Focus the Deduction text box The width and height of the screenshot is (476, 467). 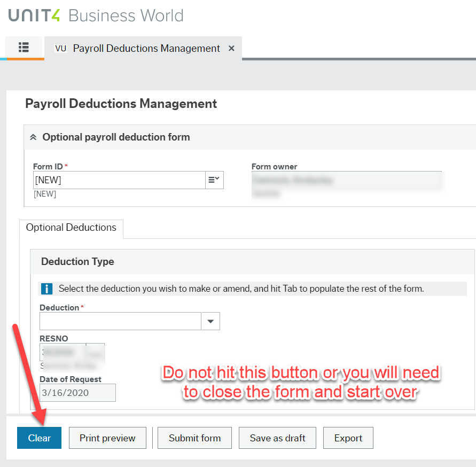[x=120, y=321]
